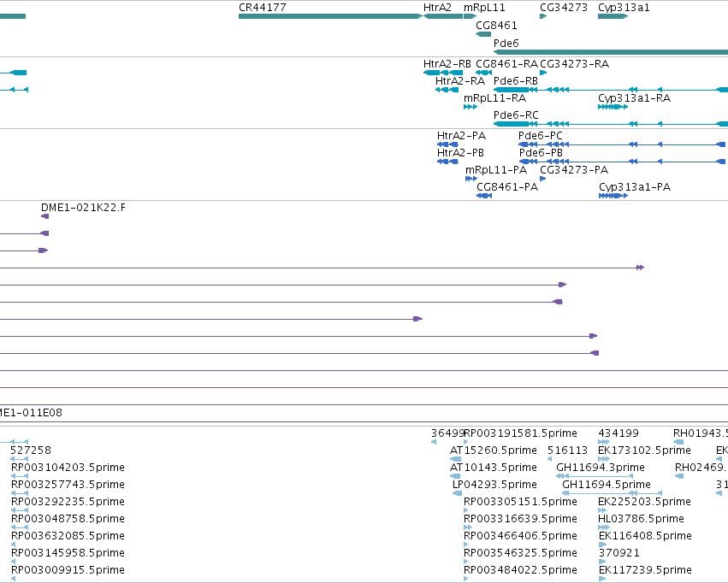The image size is (728, 583).
Task: Click the RP003009915.5prime EST label
Action: 68,569
